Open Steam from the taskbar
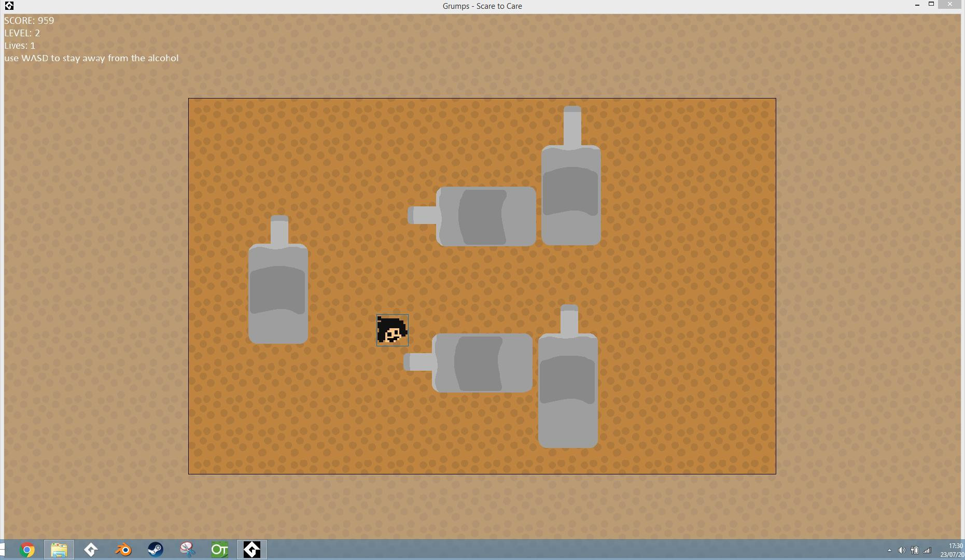 click(x=156, y=550)
